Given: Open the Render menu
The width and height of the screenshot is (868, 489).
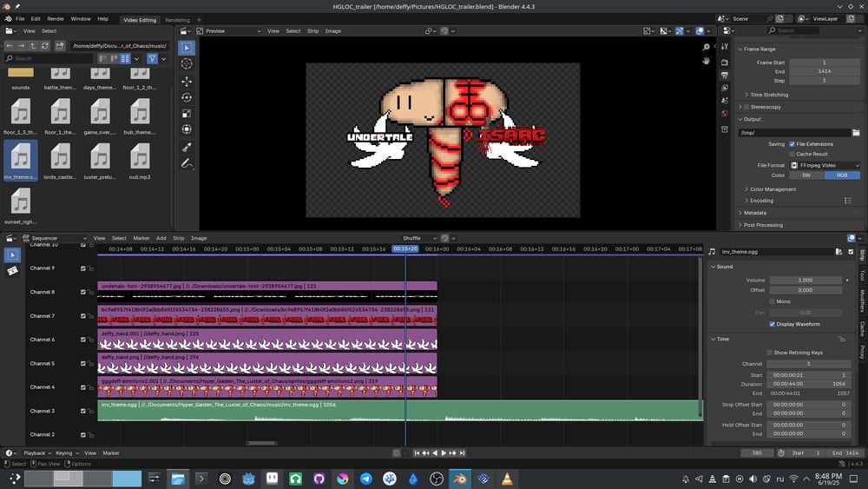Looking at the screenshot, I should click(x=56, y=19).
